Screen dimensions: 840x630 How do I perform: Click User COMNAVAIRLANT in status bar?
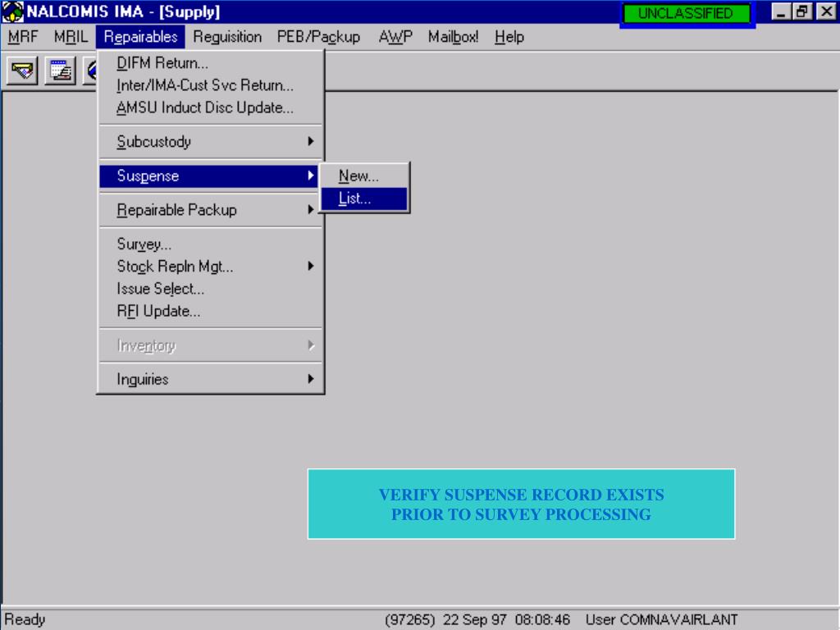click(x=661, y=619)
